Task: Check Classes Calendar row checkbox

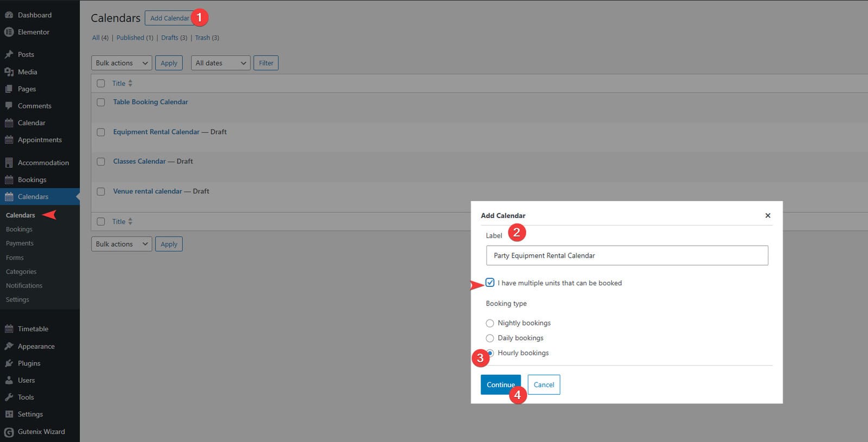Action: click(x=101, y=162)
